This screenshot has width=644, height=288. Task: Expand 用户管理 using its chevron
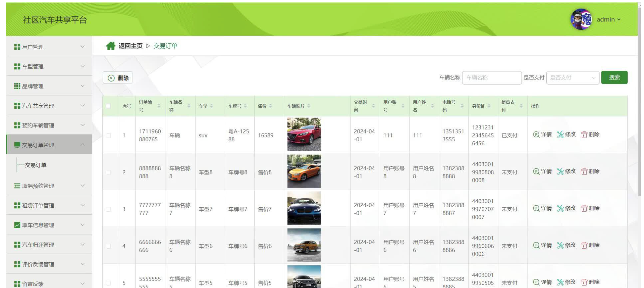pos(82,47)
